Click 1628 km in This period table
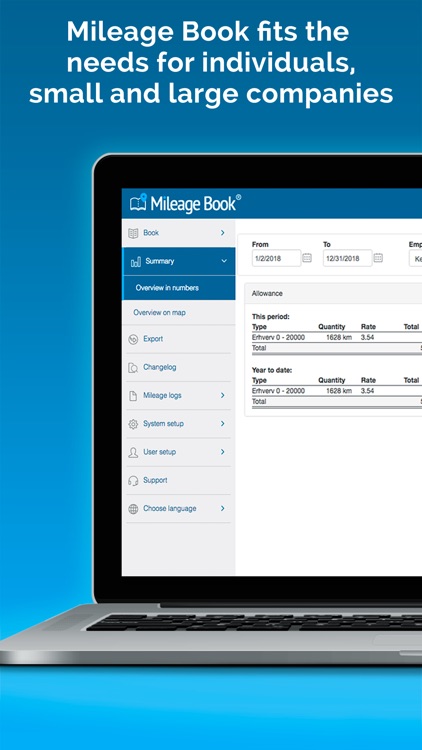 339,338
